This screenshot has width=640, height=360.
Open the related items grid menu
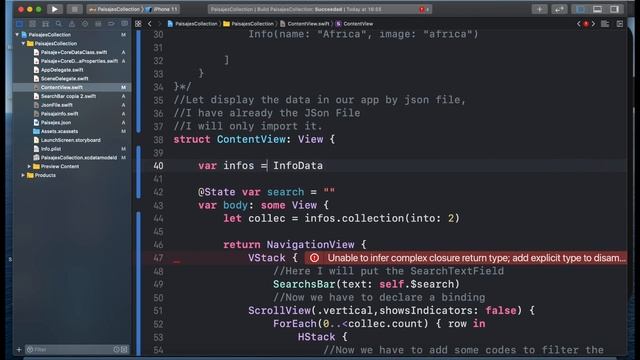click(138, 24)
